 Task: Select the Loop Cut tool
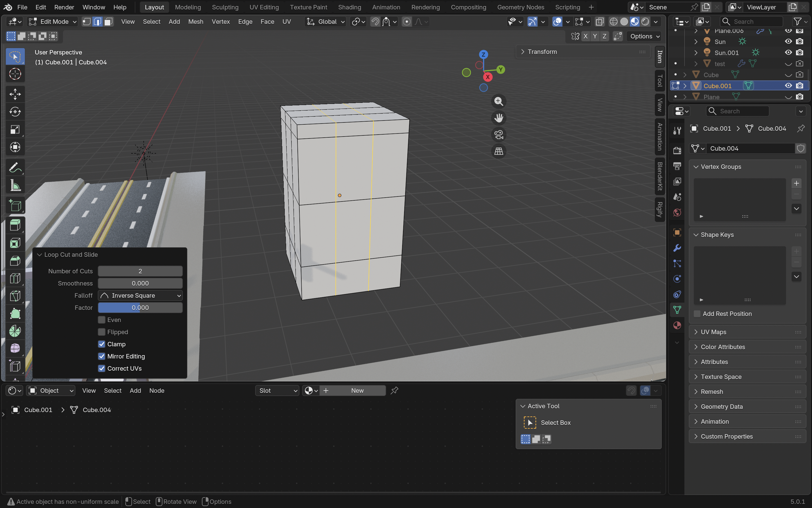point(15,278)
